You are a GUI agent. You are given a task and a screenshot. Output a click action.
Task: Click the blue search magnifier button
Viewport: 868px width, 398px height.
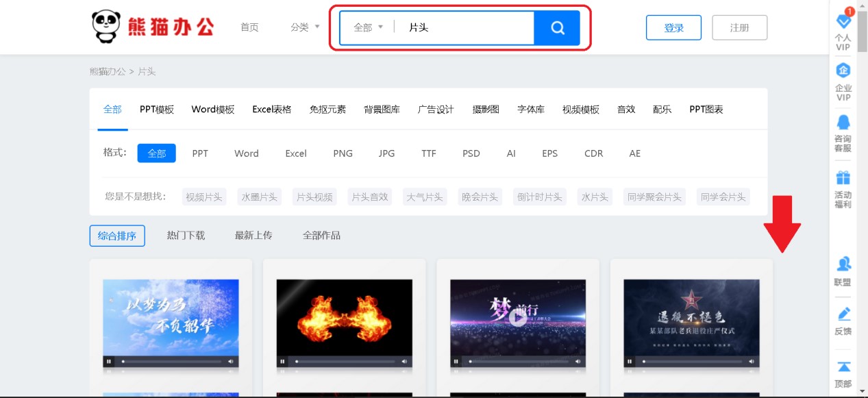(557, 28)
